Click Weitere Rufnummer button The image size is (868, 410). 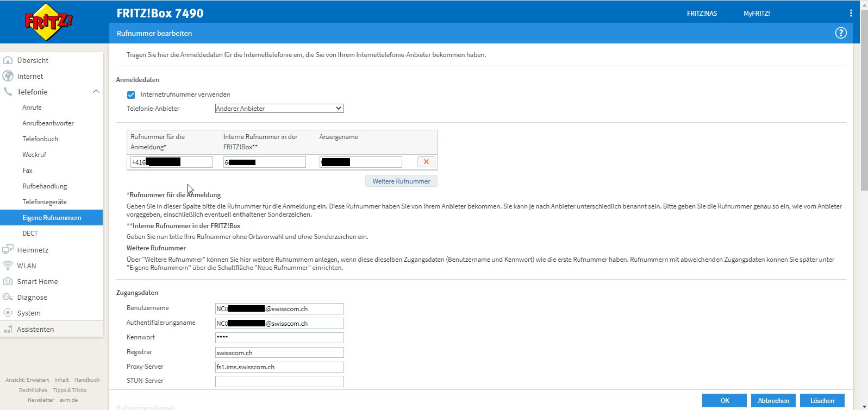(x=401, y=181)
